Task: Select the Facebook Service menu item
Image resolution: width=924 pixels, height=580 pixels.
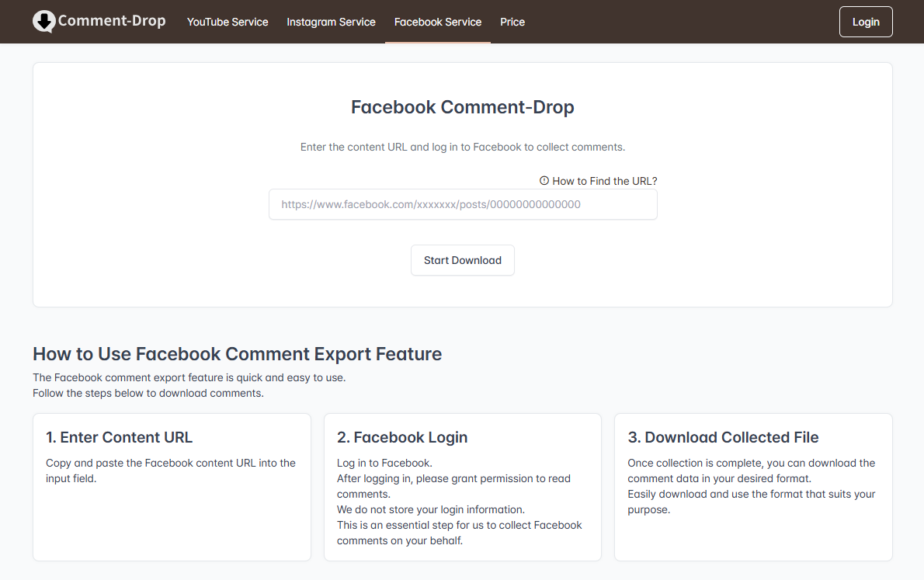Action: (x=438, y=22)
